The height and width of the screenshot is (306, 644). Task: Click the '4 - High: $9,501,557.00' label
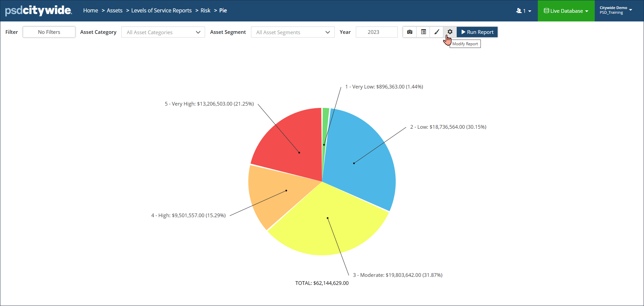188,215
